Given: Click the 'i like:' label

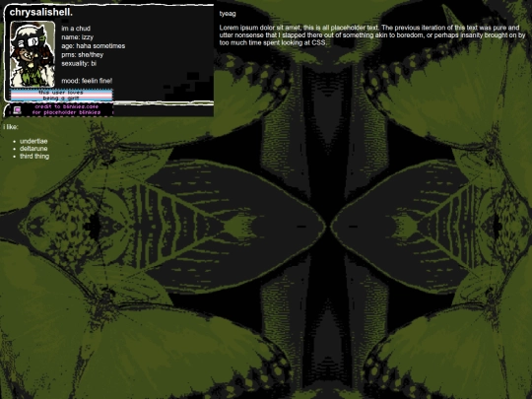Looking at the screenshot, I should (11, 127).
